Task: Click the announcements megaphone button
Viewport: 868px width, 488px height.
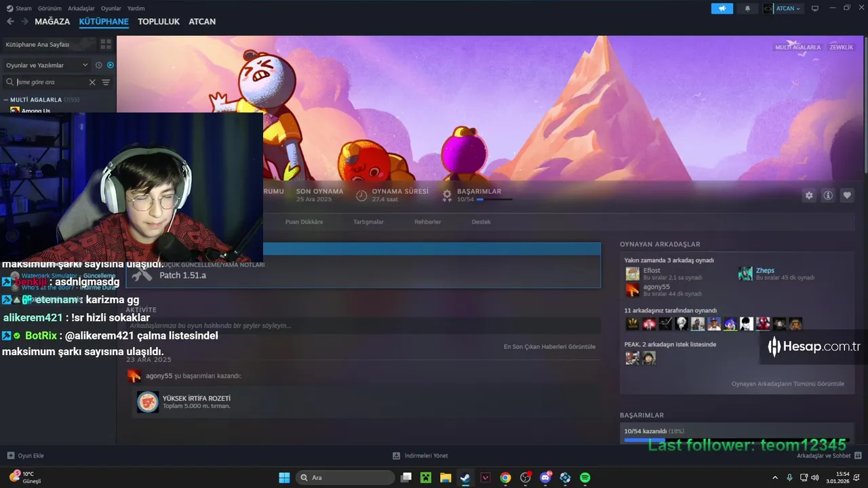Action: 722,8
